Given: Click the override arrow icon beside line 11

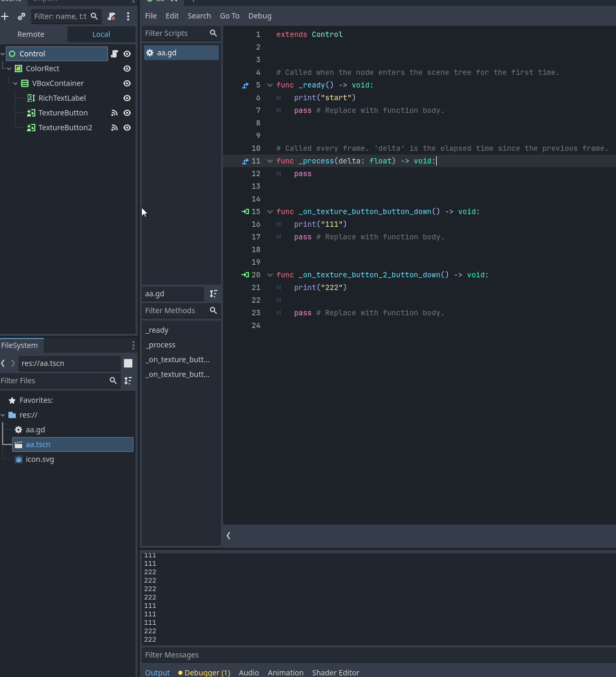Looking at the screenshot, I should tap(245, 161).
